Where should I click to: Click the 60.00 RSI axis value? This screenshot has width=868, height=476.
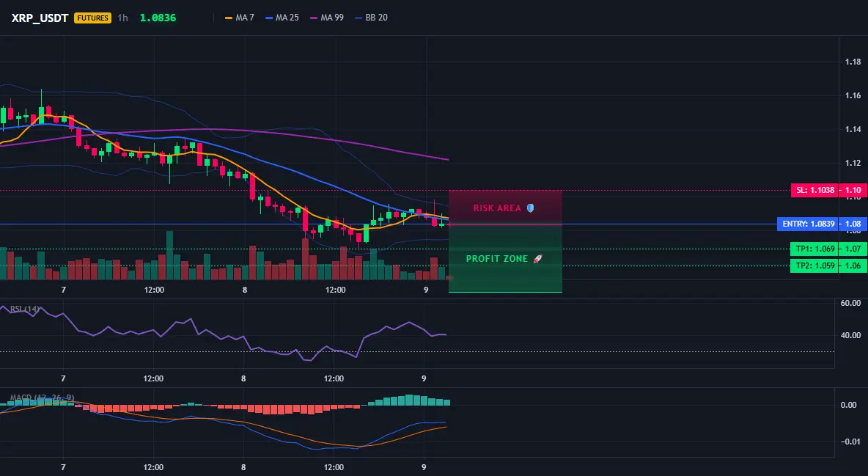point(850,303)
